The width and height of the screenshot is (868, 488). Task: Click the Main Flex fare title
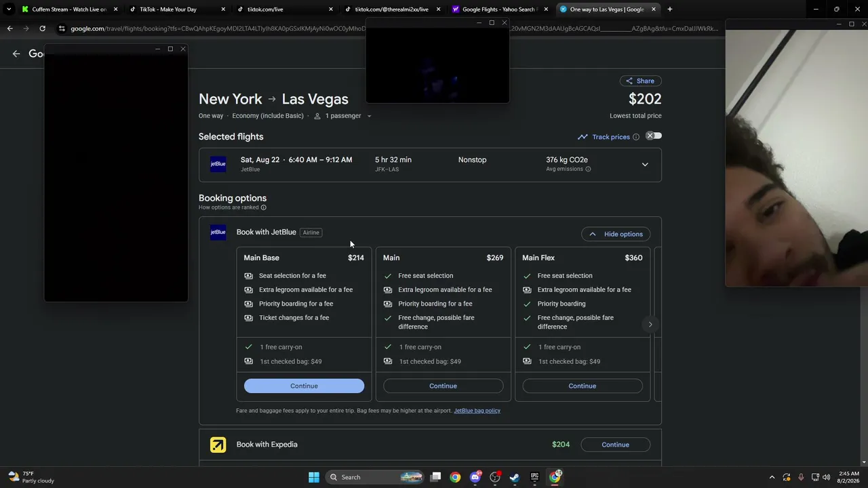click(x=538, y=258)
